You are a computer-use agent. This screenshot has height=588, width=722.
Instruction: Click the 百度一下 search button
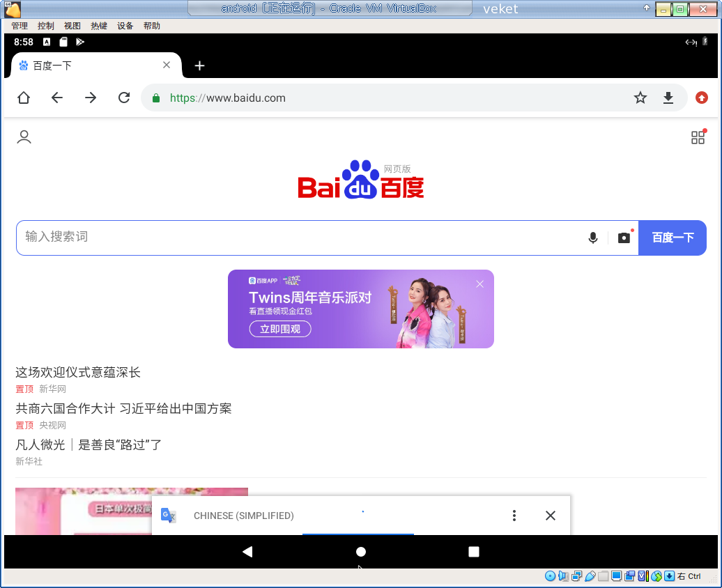click(673, 238)
